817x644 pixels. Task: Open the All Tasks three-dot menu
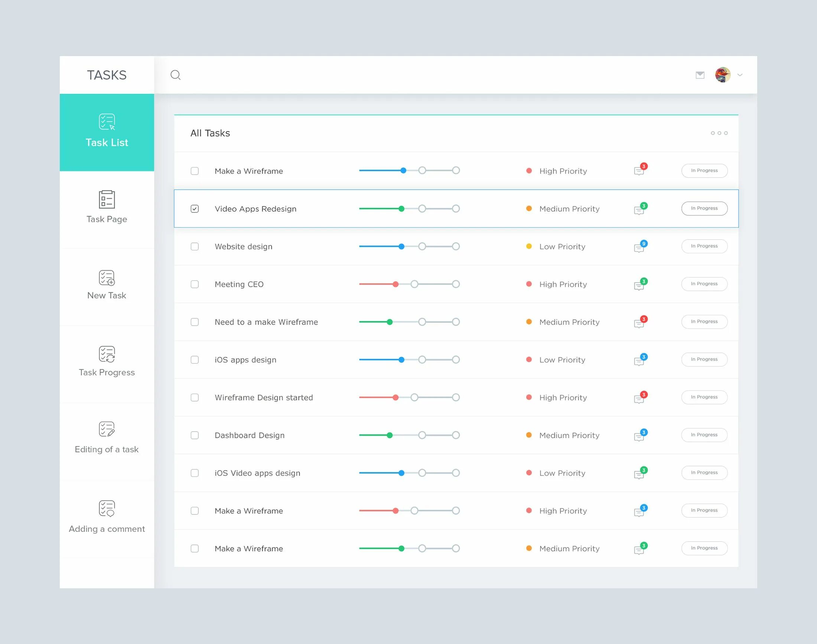(719, 133)
